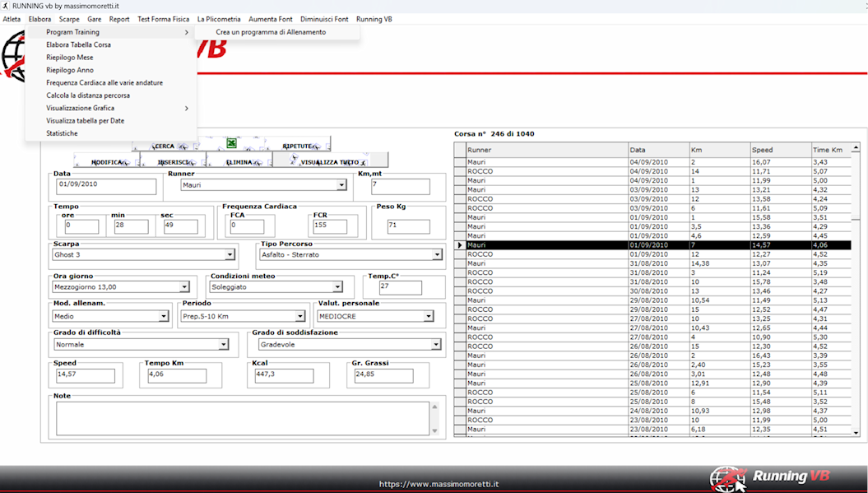Open the Tipo Percorso dropdown
This screenshot has width=868, height=493.
pyautogui.click(x=437, y=255)
